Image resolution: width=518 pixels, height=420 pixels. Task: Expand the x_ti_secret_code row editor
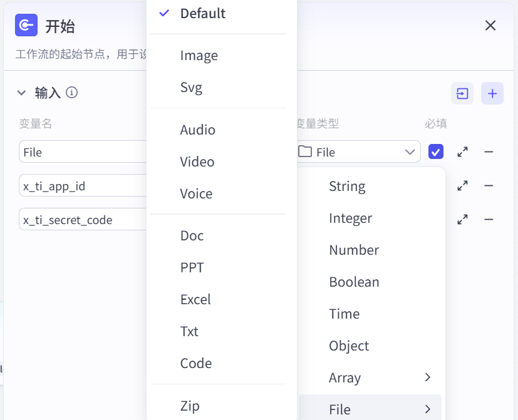[462, 219]
